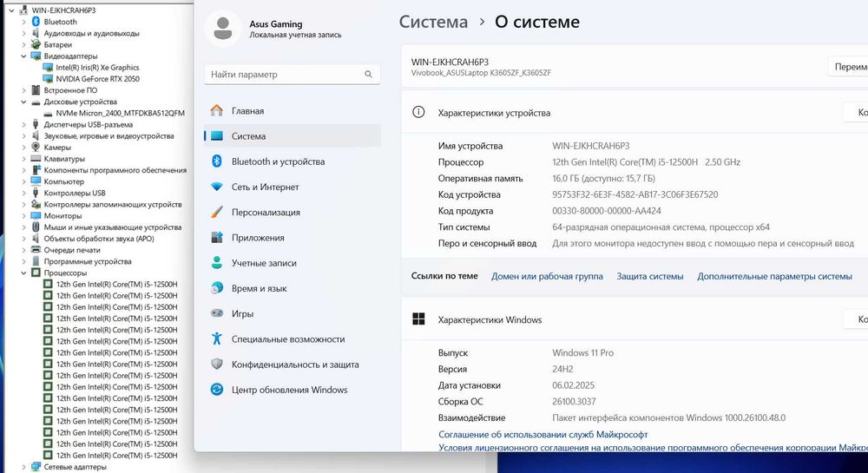
Task: Click the Главная home icon in Settings sidebar
Action: point(217,110)
